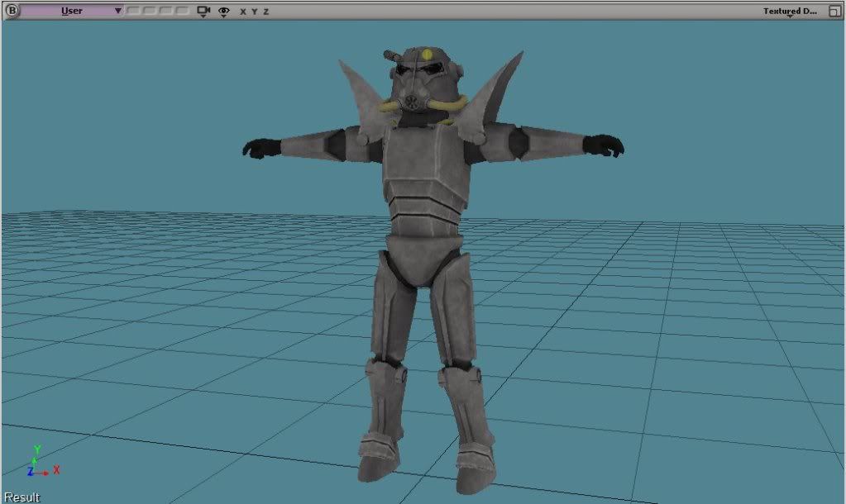Switch view to Y axis

(x=254, y=12)
